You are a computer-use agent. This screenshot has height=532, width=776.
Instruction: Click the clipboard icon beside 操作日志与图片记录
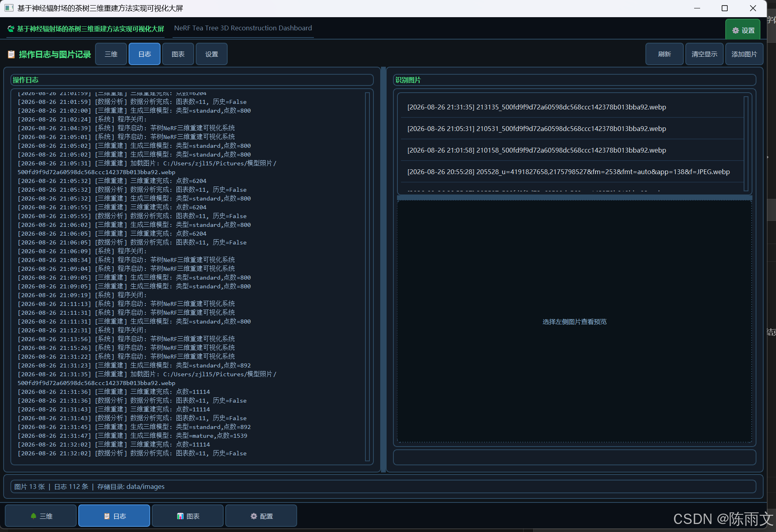coord(11,54)
